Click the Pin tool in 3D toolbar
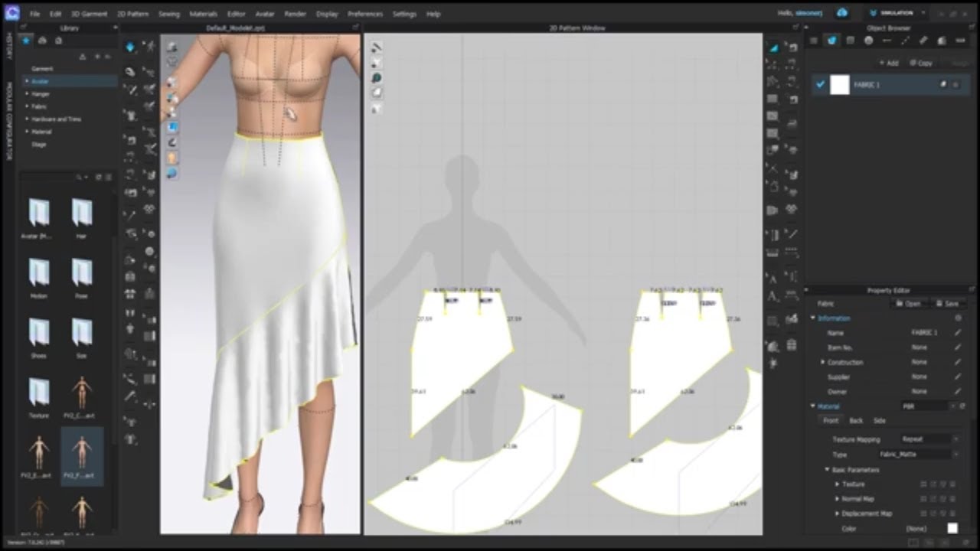 (130, 90)
